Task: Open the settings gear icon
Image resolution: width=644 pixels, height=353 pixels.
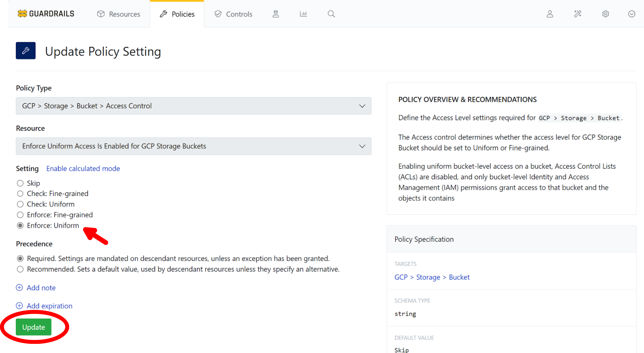Action: [x=605, y=14]
